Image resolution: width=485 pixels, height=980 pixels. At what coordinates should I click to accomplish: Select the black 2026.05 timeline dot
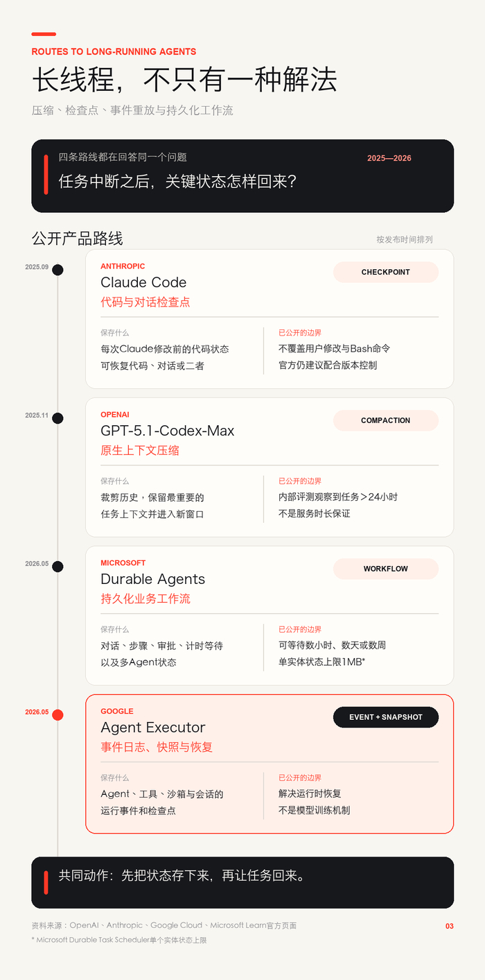coord(58,567)
